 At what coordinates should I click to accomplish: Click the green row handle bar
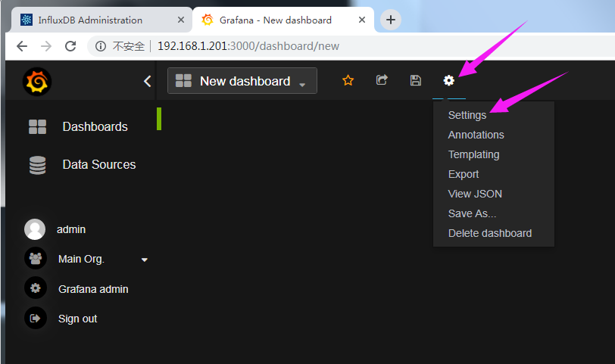(x=159, y=119)
